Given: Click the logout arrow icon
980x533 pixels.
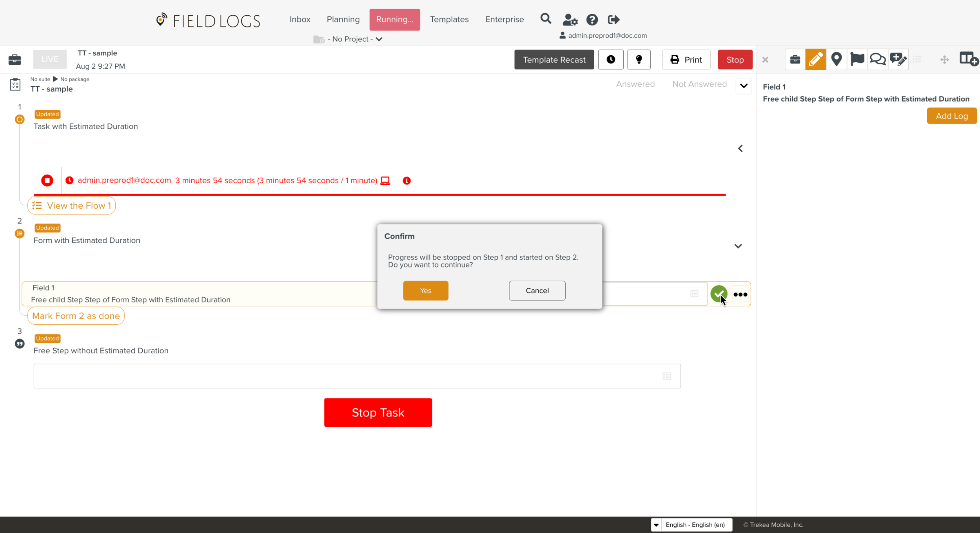Looking at the screenshot, I should click(x=613, y=20).
